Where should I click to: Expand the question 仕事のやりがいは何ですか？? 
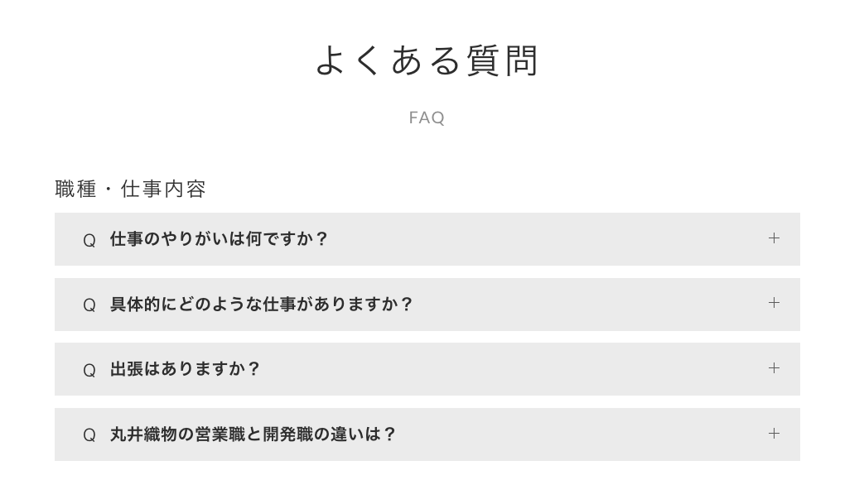219,239
